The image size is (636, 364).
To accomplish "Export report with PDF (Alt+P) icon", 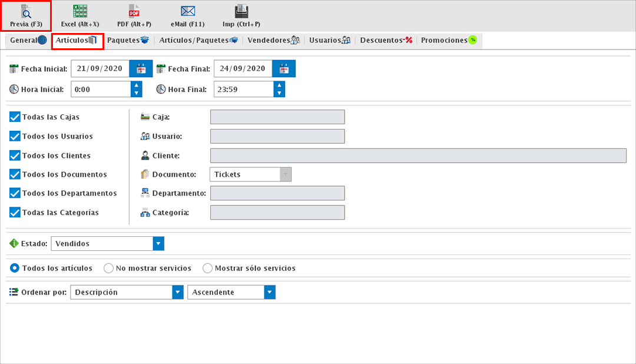I will [134, 12].
